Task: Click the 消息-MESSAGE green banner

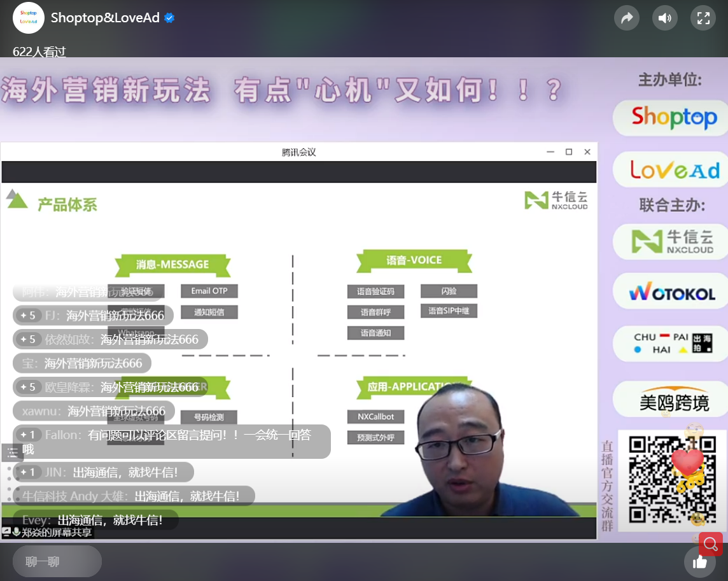Action: 172,264
